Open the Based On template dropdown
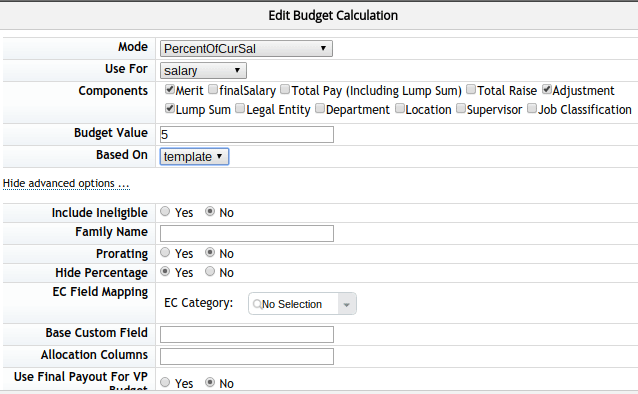Screen dimensions: 638x394 pos(194,157)
